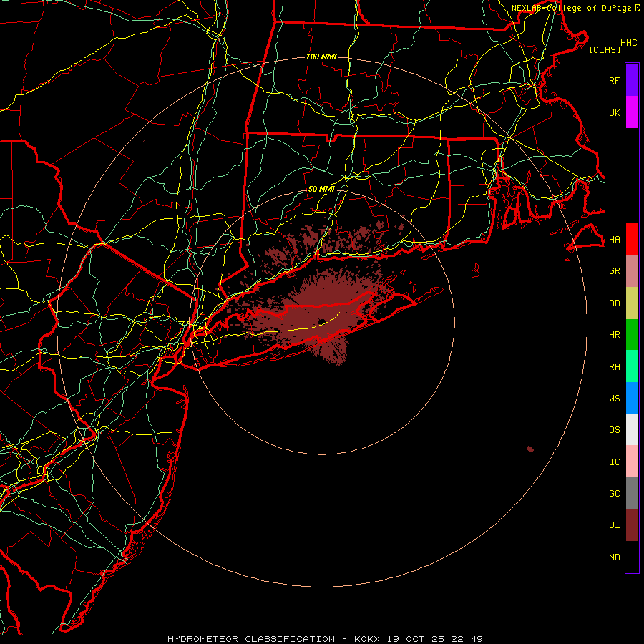Click the DS legend label
644x644 pixels.
coord(614,430)
